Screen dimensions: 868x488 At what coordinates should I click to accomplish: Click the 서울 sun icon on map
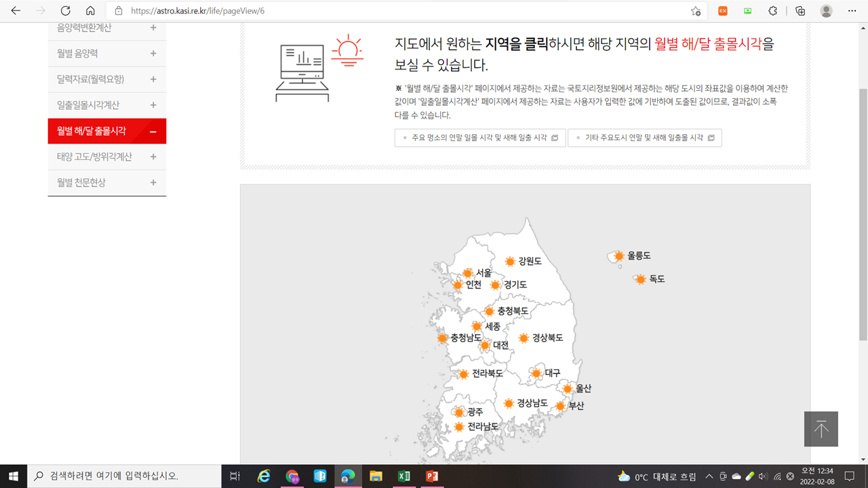[x=467, y=273]
